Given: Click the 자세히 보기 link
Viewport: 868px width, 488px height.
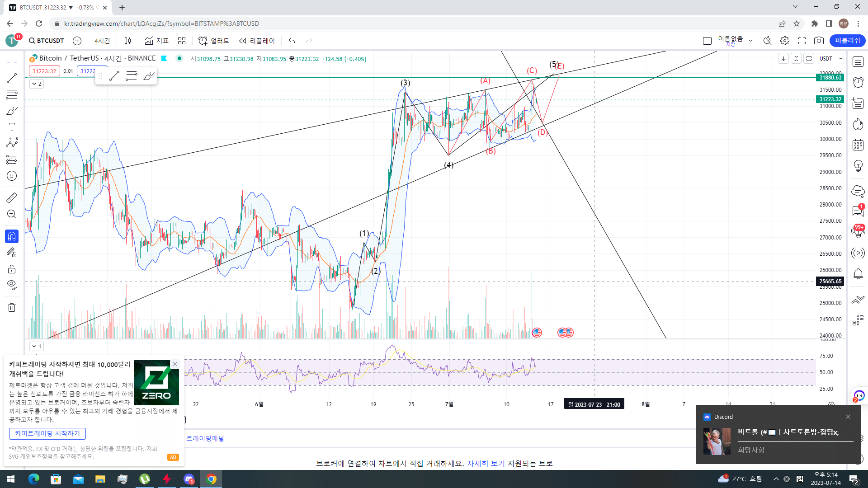Looking at the screenshot, I should 486,463.
